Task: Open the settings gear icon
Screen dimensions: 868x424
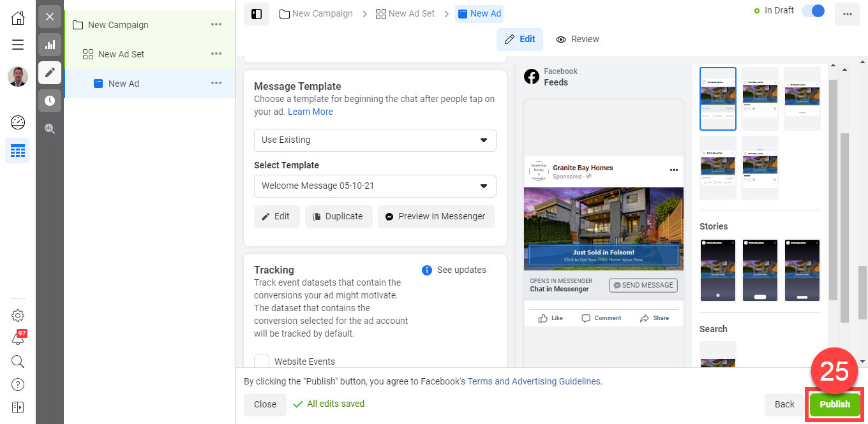Action: (17, 315)
